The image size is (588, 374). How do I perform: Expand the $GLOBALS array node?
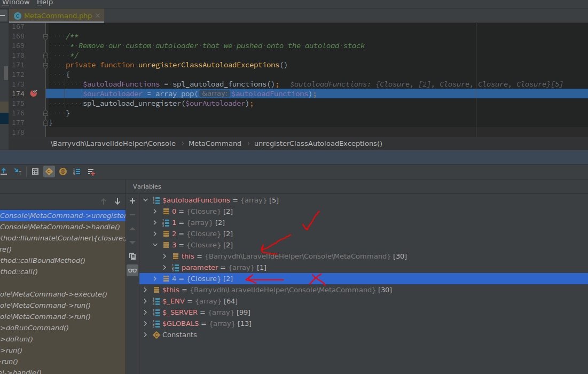(145, 324)
